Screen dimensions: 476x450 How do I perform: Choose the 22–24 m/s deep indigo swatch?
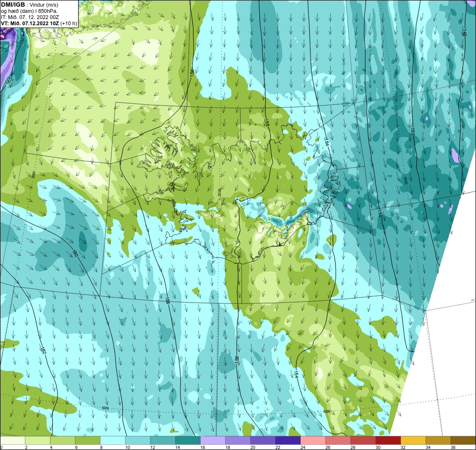288,440
